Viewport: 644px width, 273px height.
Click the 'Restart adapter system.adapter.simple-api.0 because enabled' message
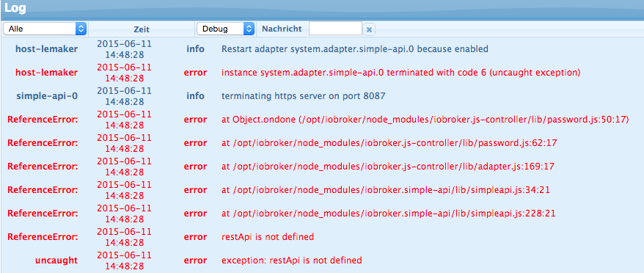click(355, 49)
